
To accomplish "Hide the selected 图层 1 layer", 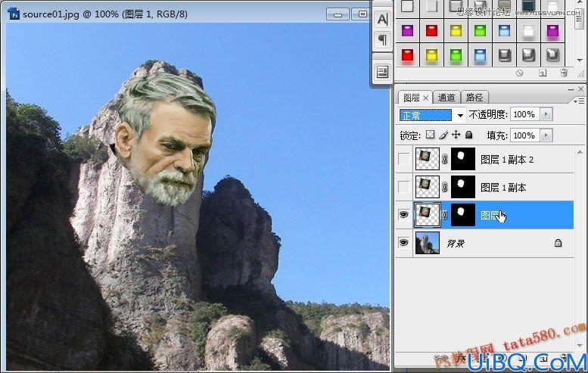I will [x=404, y=215].
